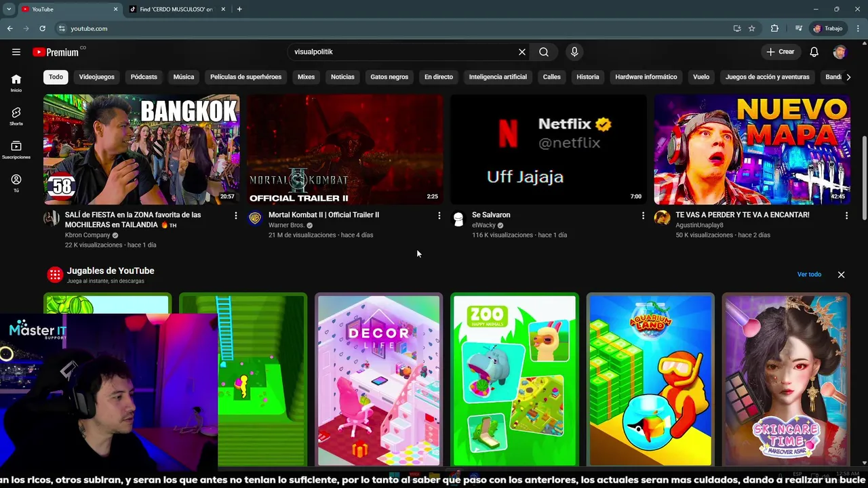868x488 pixels.
Task: Select the Historia chip
Action: (588, 77)
